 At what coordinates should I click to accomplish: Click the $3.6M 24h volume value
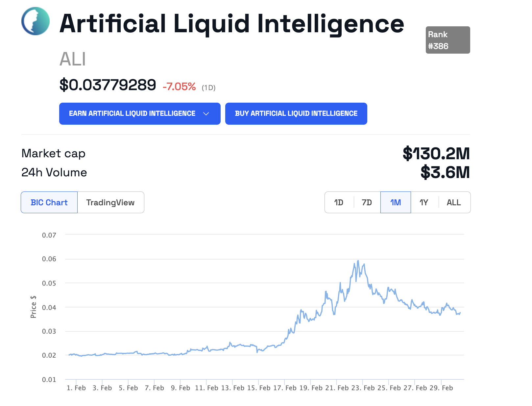[445, 172]
